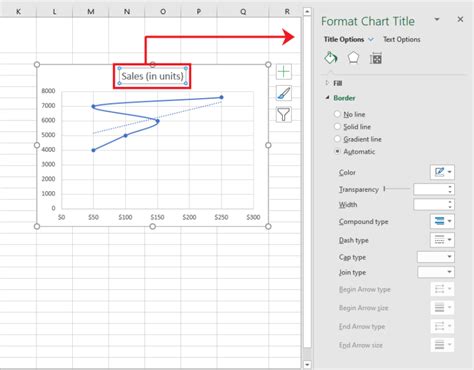Select column Q header
Image resolution: width=474 pixels, height=370 pixels.
243,12
